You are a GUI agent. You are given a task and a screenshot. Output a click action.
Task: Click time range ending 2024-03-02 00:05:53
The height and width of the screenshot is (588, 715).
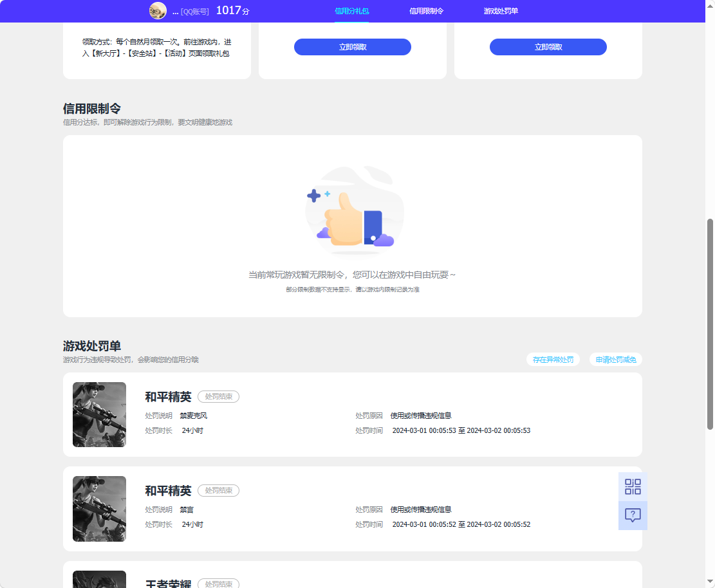click(461, 430)
